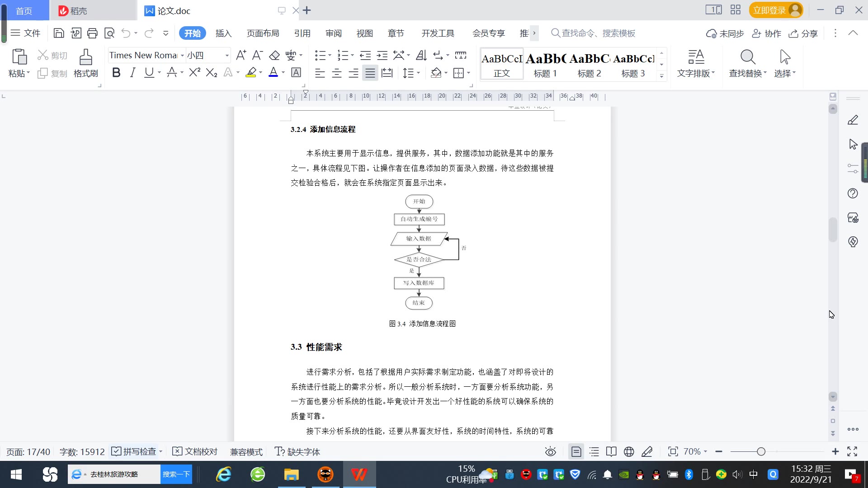Click the help question mark sidebar icon
Image resolution: width=868 pixels, height=488 pixels.
(853, 193)
